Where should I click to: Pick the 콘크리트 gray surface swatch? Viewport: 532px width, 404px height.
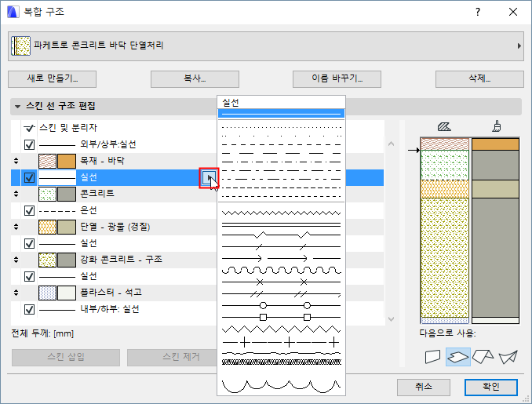click(67, 194)
